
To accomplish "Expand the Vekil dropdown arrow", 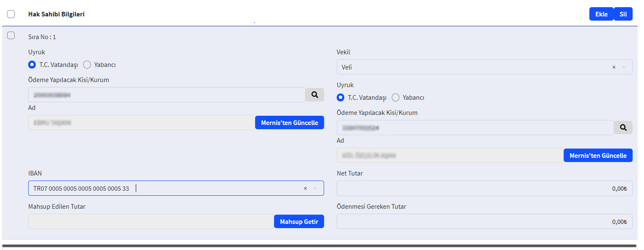I will coord(624,67).
